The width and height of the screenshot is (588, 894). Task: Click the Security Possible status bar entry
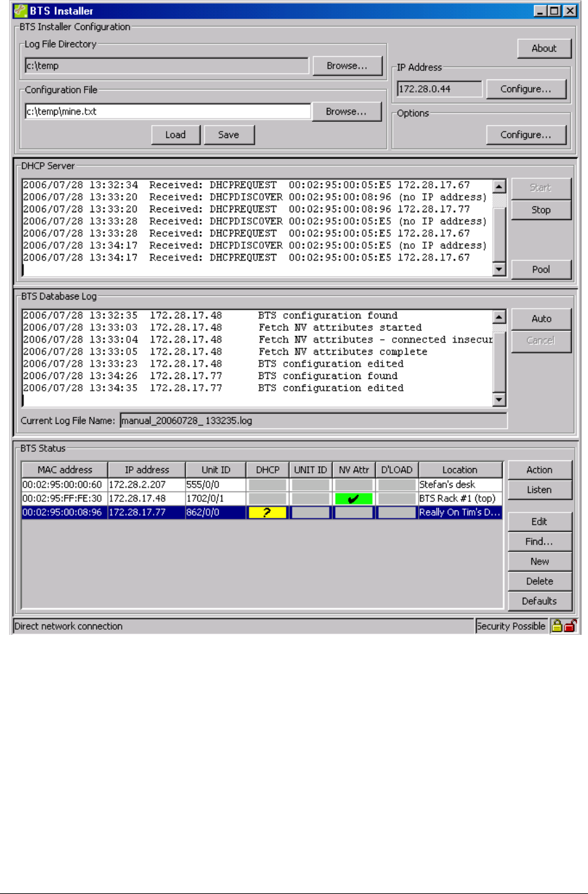click(x=511, y=626)
